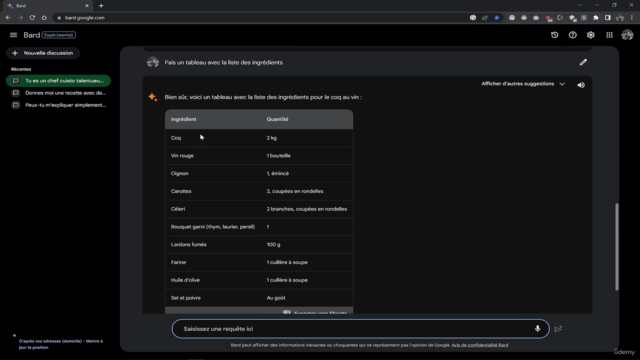
Task: Listen to the response with speaker icon
Action: pyautogui.click(x=581, y=85)
